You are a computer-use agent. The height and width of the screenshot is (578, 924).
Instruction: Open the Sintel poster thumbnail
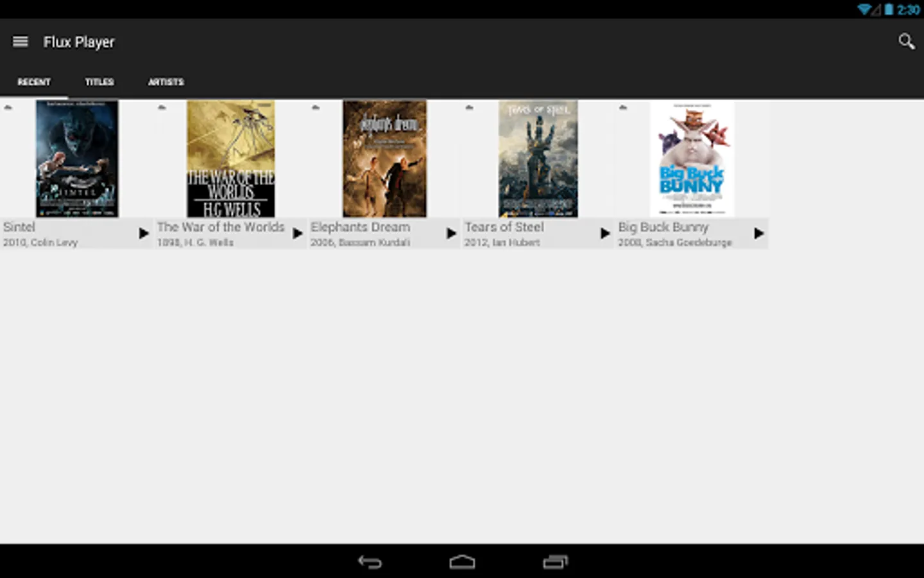tap(77, 159)
